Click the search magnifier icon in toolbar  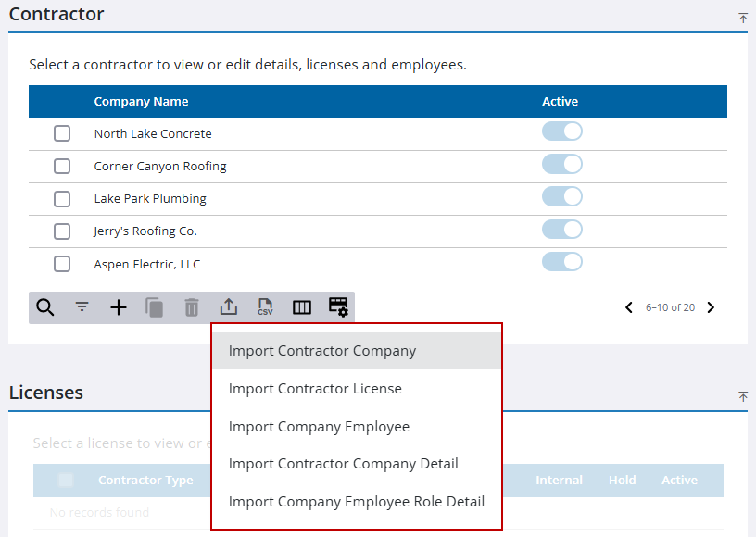pyautogui.click(x=44, y=307)
